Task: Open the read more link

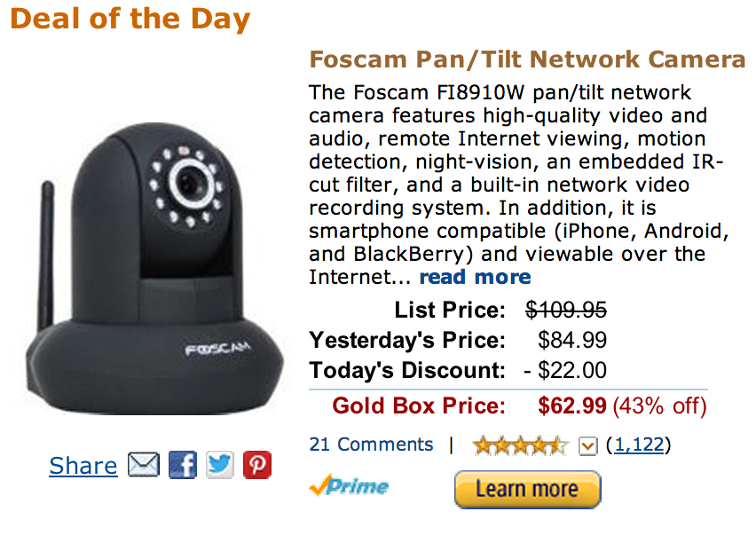Action: 475,277
